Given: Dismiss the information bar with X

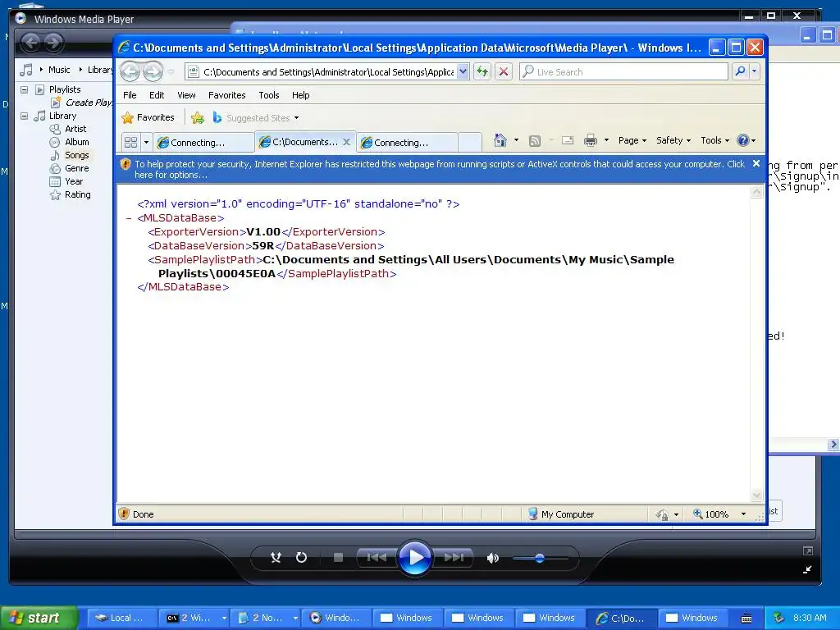Looking at the screenshot, I should pyautogui.click(x=756, y=163).
